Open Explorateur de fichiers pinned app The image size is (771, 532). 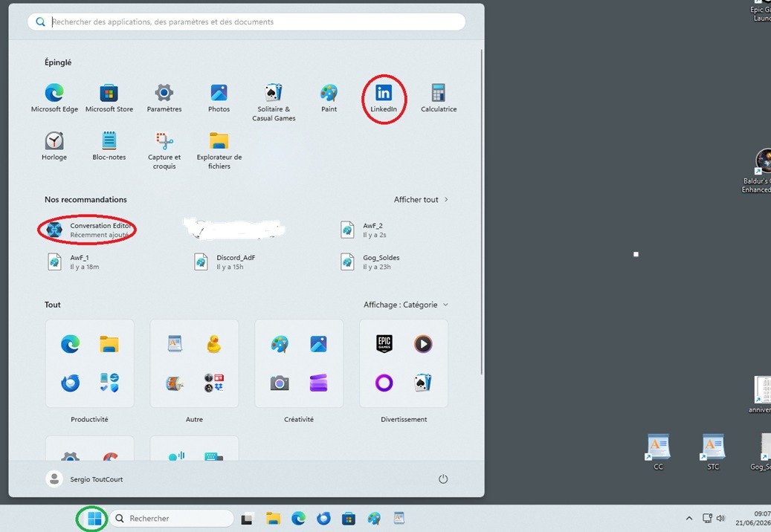(219, 151)
